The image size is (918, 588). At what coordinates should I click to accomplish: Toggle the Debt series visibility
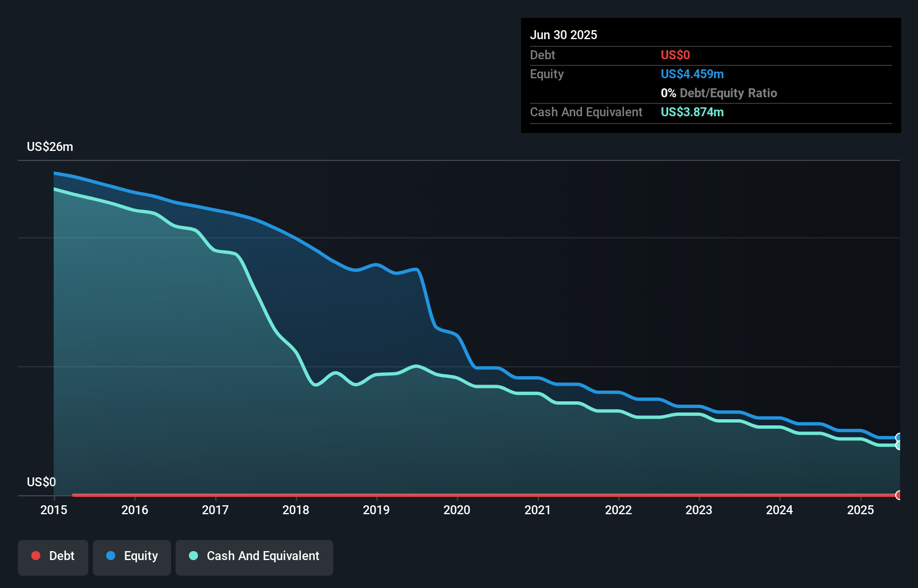pyautogui.click(x=53, y=557)
